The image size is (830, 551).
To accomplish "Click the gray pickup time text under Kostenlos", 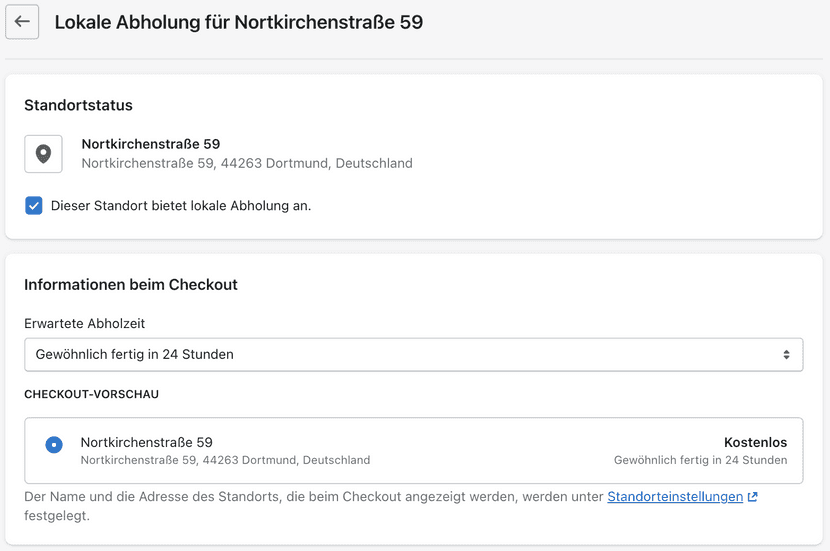I will (700, 460).
